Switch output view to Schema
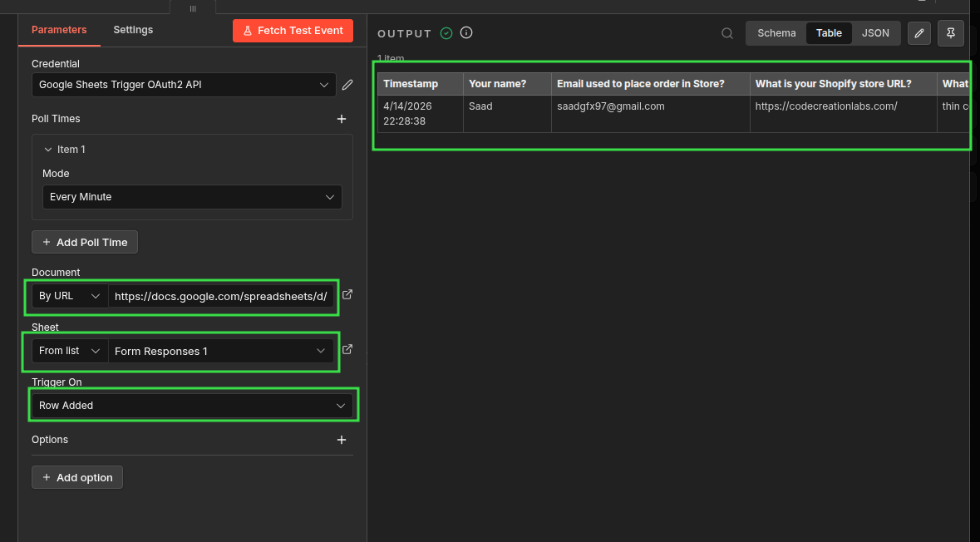Screen dimensions: 980x542 point(776,33)
